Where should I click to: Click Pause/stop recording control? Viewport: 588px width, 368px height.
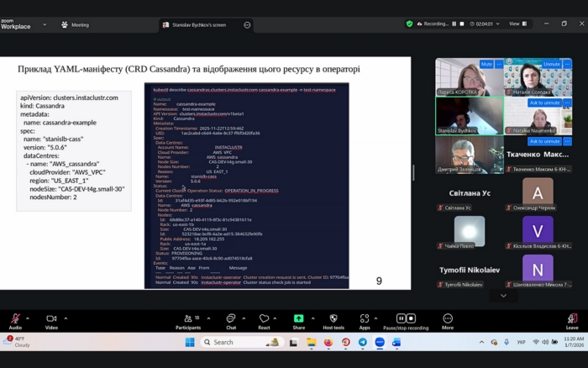[405, 320]
